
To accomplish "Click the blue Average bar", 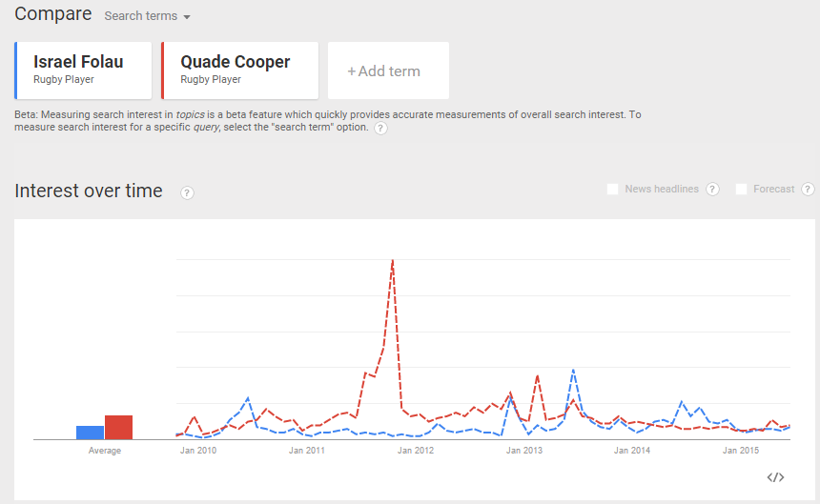I will (x=90, y=433).
